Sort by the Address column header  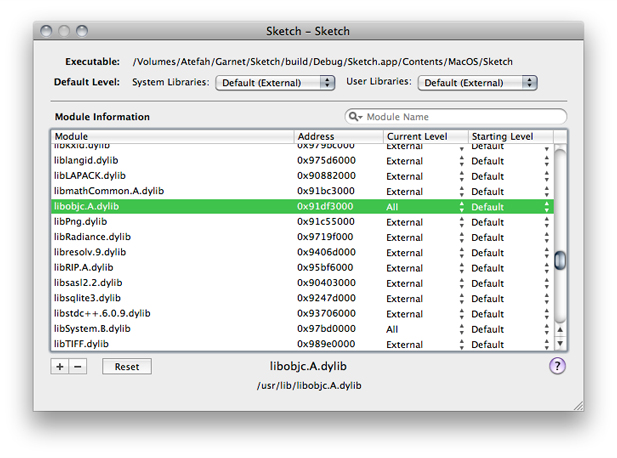click(339, 137)
